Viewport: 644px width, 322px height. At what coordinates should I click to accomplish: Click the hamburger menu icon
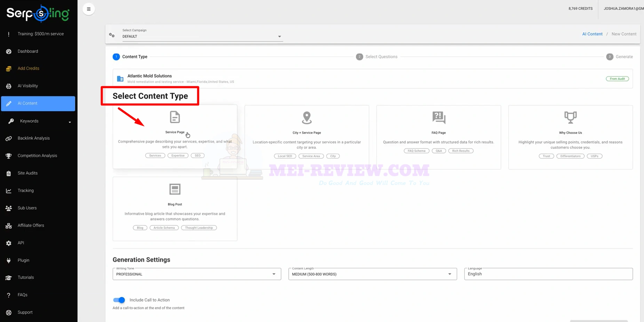(x=89, y=9)
